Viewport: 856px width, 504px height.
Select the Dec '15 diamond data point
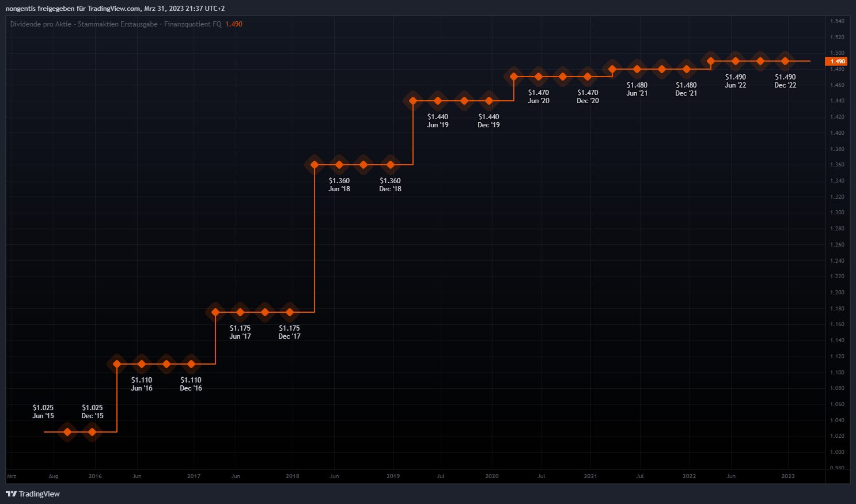point(92,432)
